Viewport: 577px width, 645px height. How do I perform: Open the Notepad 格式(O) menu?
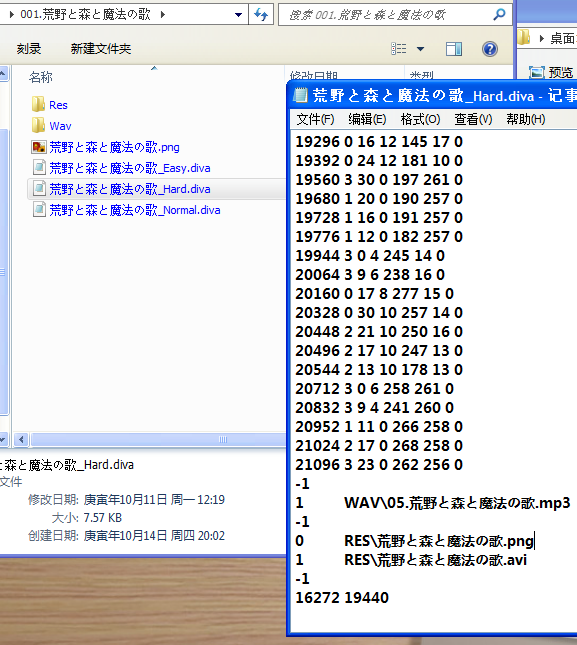click(x=420, y=119)
